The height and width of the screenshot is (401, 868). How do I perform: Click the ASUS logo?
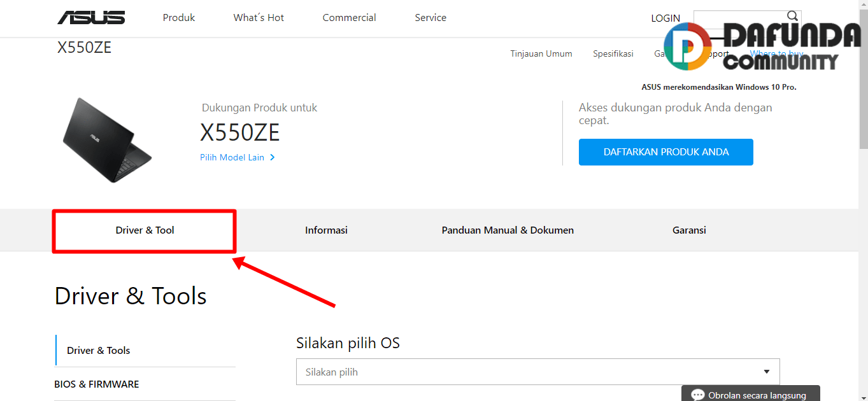[91, 18]
